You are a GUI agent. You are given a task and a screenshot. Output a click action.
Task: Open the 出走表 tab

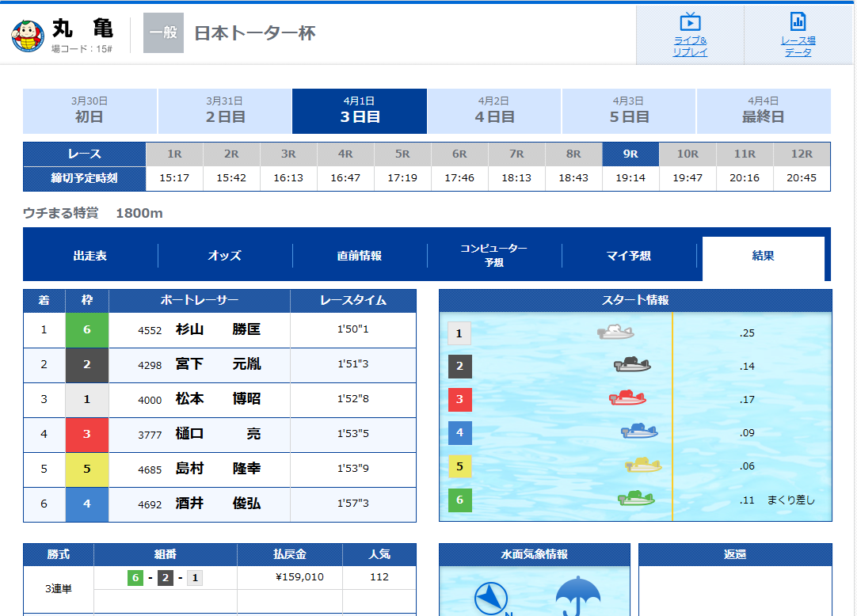90,256
